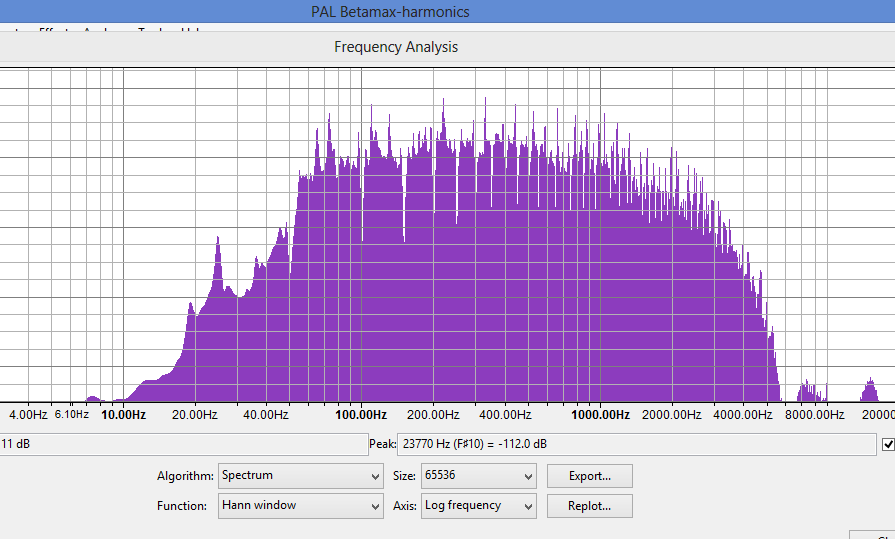Click the Replot... button
The width and height of the screenshot is (895, 539).
coord(590,506)
